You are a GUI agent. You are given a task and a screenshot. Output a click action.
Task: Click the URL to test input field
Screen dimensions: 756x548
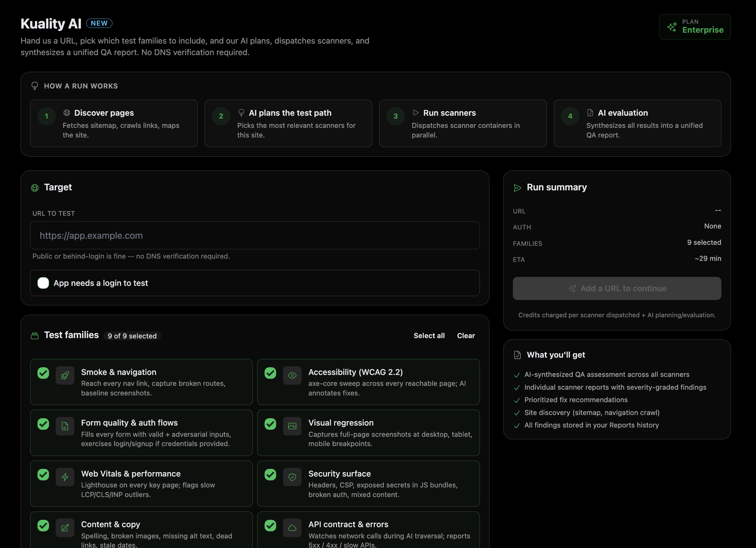(x=255, y=236)
